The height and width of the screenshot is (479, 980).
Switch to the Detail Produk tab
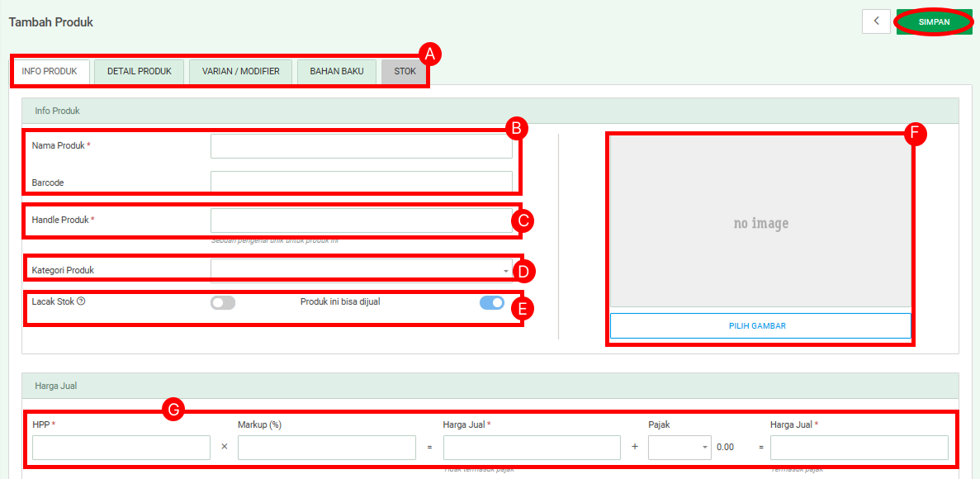pyautogui.click(x=140, y=72)
